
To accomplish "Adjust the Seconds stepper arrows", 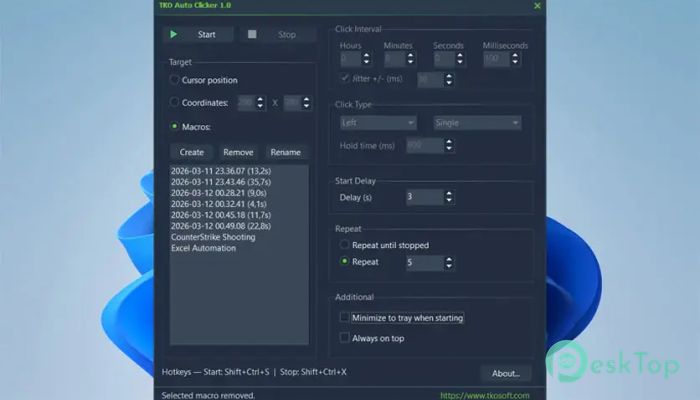I will tap(459, 58).
